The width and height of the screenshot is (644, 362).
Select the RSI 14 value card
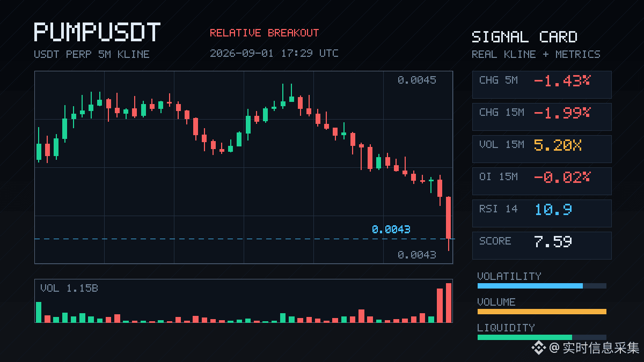click(x=541, y=213)
